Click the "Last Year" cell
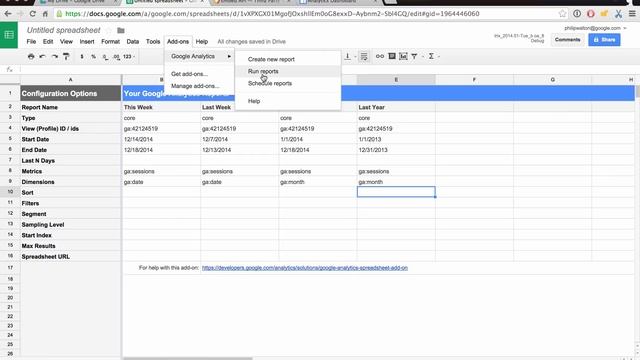 pos(396,107)
